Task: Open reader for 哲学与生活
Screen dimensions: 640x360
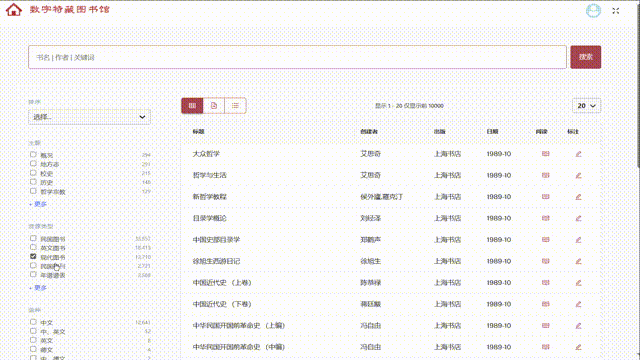Action: tap(545, 175)
